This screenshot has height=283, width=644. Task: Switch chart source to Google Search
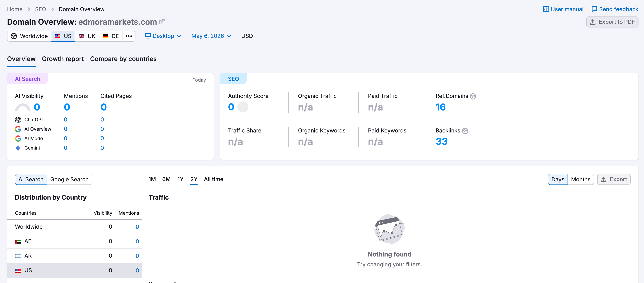coord(70,179)
